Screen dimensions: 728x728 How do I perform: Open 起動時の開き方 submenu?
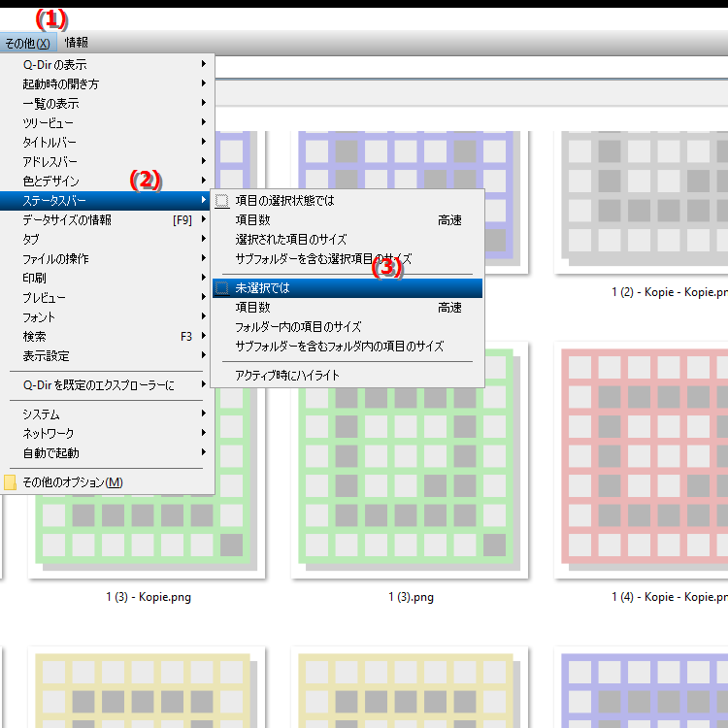[x=106, y=83]
